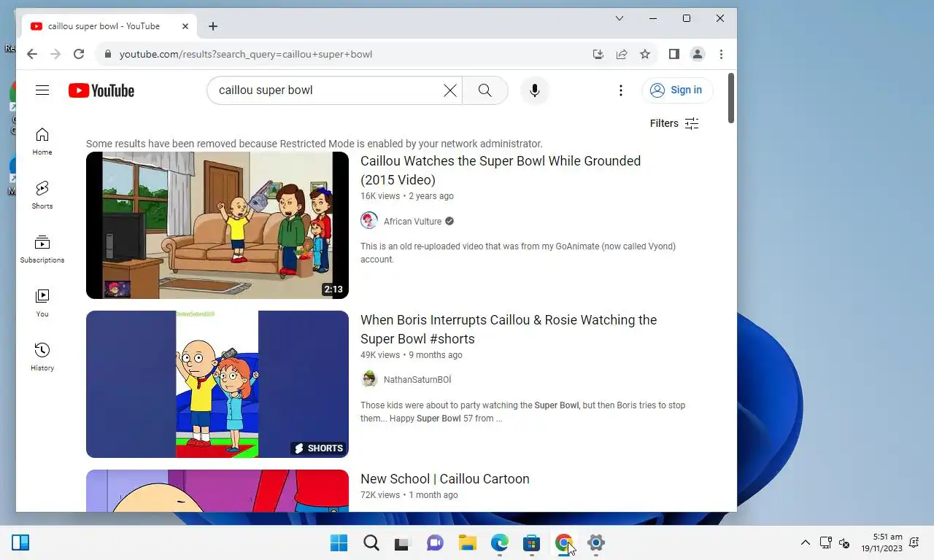
Task: Click the address bar URL
Action: (246, 54)
